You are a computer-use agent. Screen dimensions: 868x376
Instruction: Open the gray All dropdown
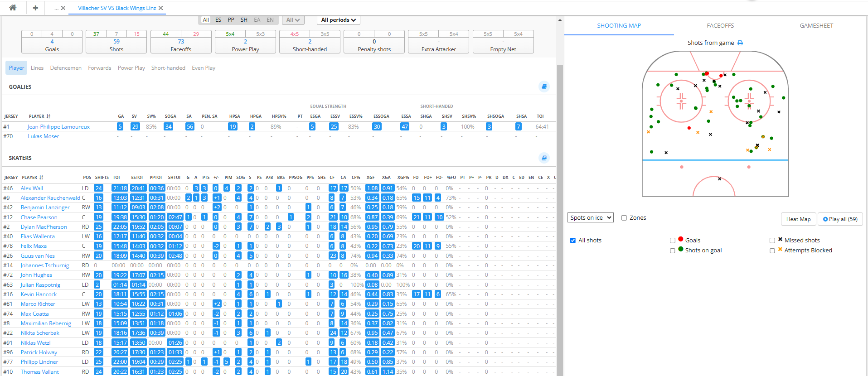(x=293, y=20)
